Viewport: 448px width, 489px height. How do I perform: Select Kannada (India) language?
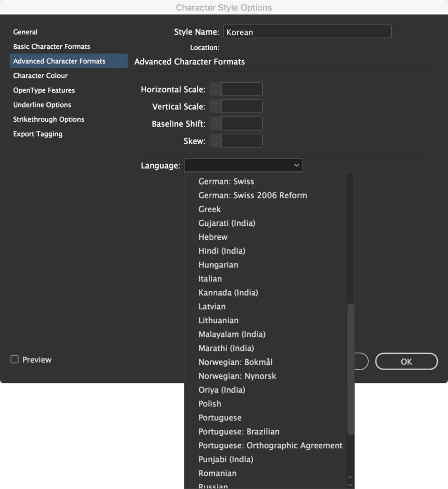click(266, 293)
